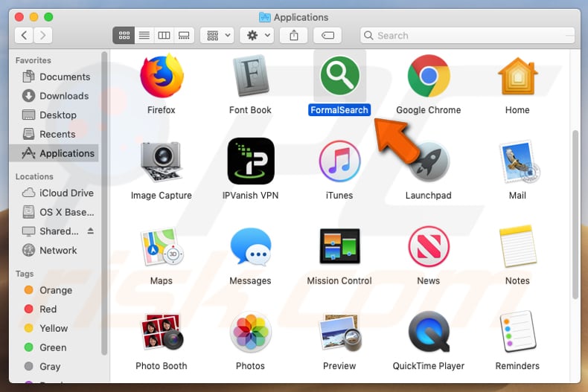The height and width of the screenshot is (392, 588).
Task: Click the Applications folder title icon
Action: tap(265, 17)
